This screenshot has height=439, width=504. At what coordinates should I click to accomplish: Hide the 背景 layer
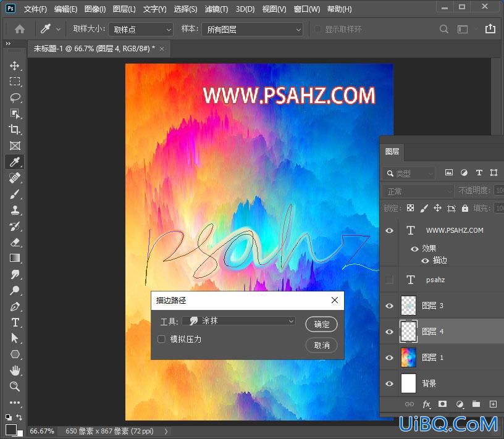point(389,383)
